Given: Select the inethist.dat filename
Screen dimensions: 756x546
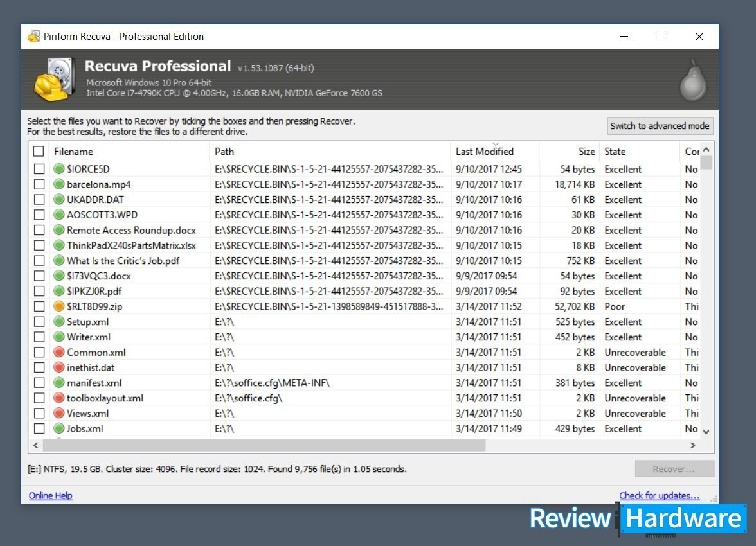Looking at the screenshot, I should tap(91, 367).
